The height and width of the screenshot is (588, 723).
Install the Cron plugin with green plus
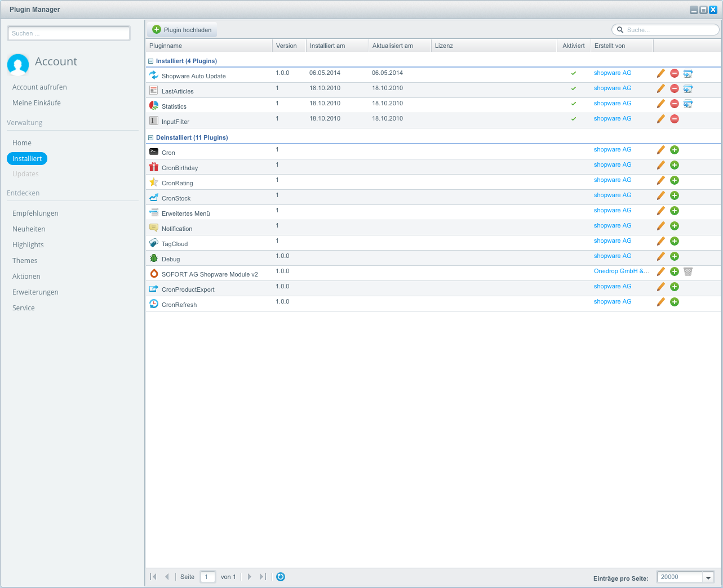pos(675,150)
